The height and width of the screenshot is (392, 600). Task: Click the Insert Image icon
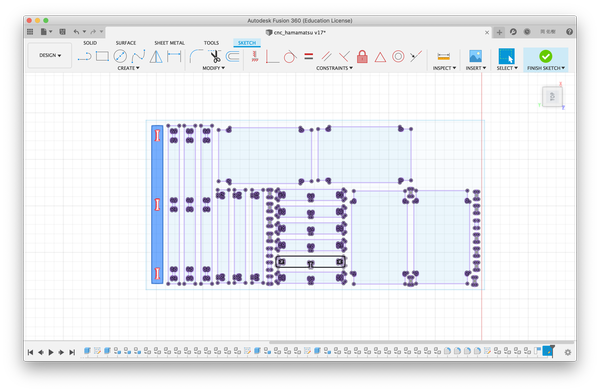[476, 57]
